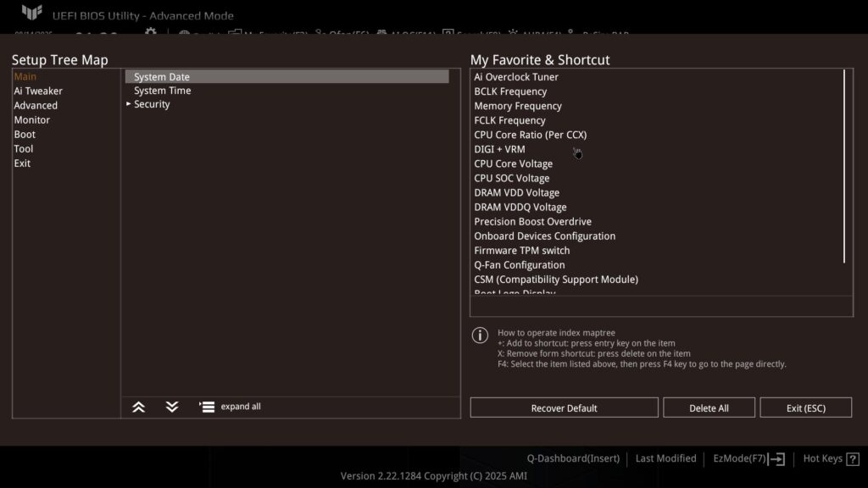Click the Exit (ESC) button
This screenshot has height=488, width=868.
coord(805,408)
